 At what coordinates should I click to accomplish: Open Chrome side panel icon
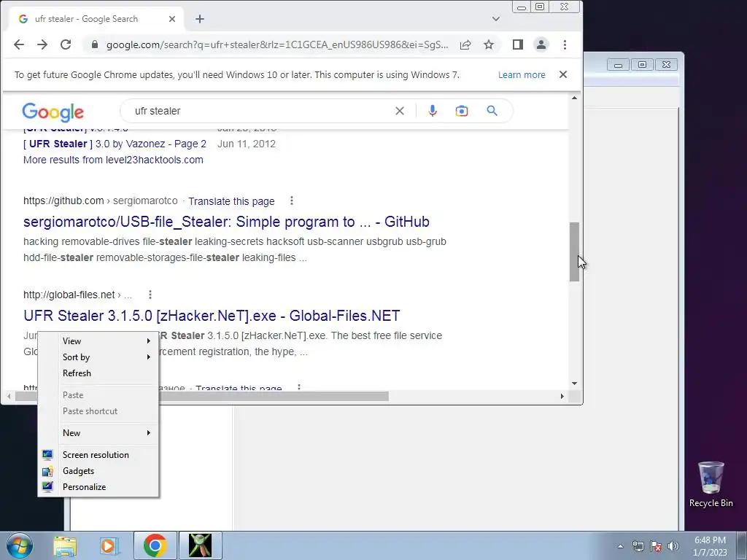click(518, 44)
